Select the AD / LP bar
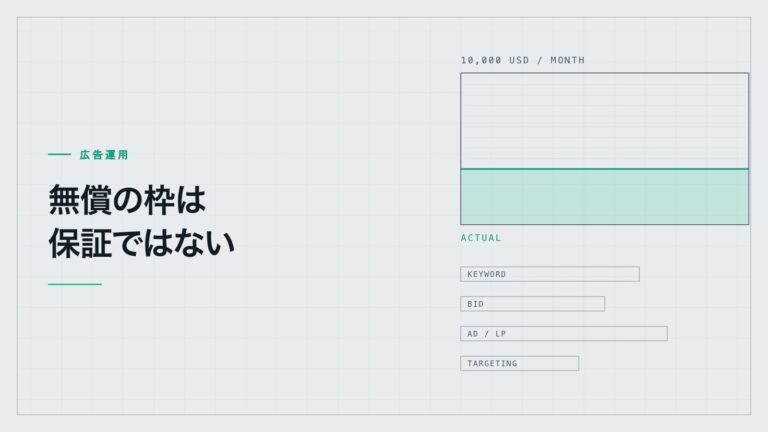This screenshot has height=432, width=768. (x=564, y=334)
